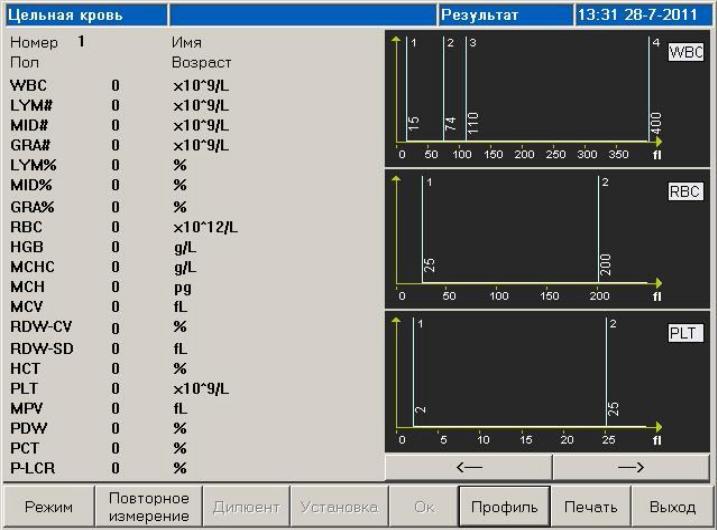This screenshot has width=717, height=530.
Task: Click the PLT row label in results list
Action: pyautogui.click(x=24, y=389)
